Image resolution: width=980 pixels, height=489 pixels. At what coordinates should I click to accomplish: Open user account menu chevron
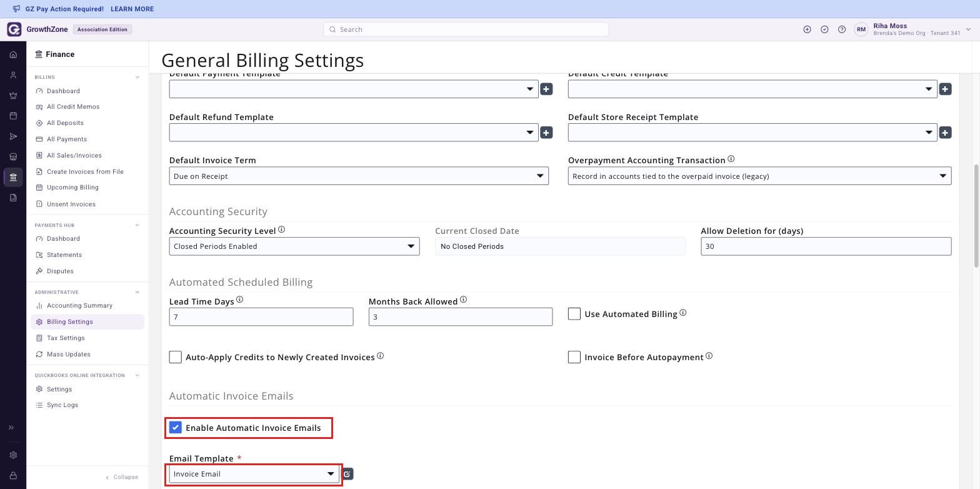point(968,29)
